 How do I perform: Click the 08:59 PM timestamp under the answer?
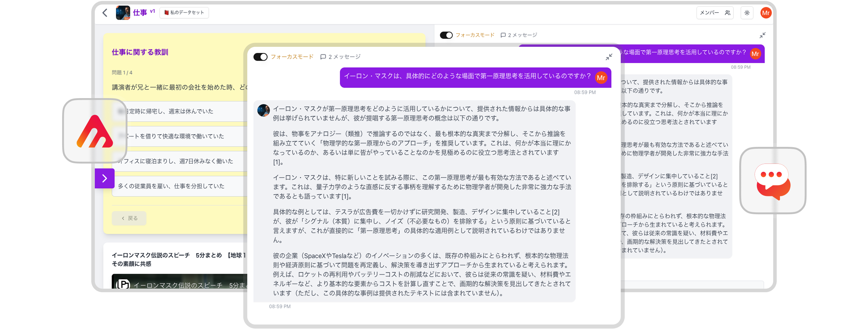coord(279,306)
